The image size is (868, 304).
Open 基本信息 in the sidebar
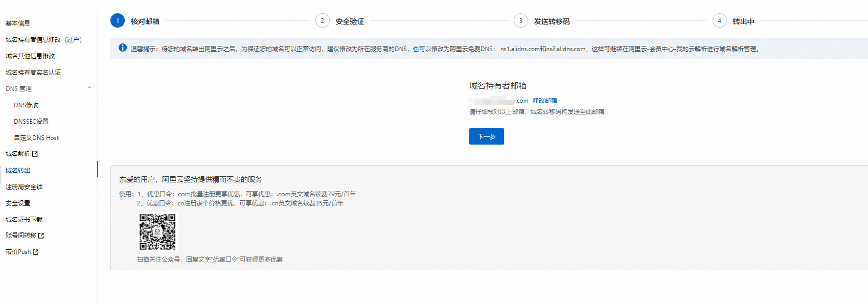18,24
